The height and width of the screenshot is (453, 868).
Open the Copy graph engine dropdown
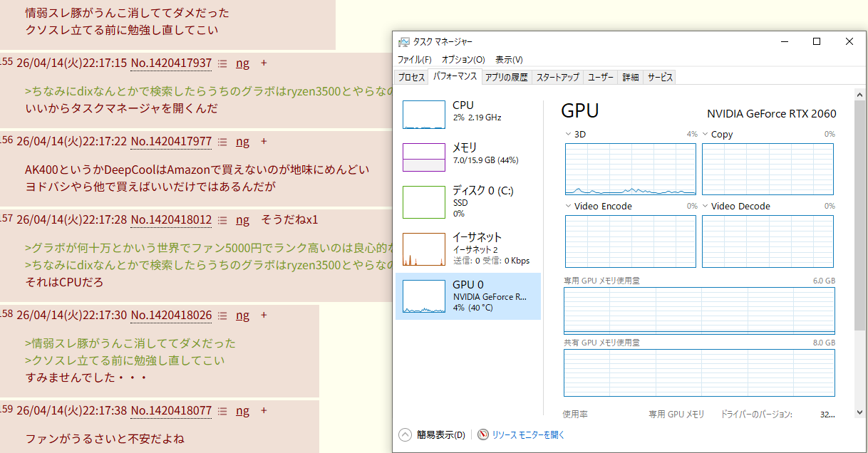(705, 134)
